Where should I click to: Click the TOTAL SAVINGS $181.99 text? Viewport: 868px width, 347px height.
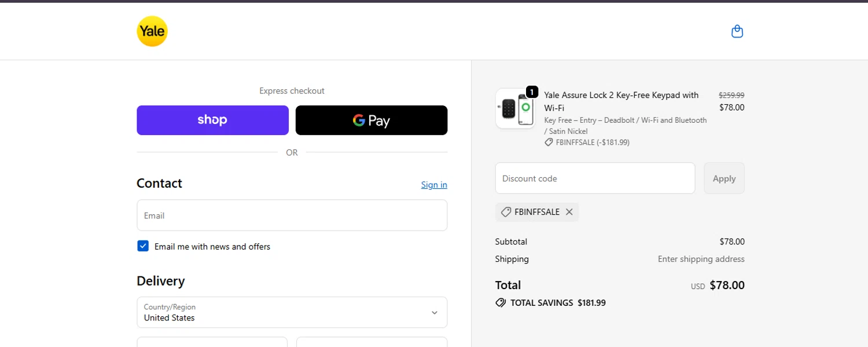point(558,303)
